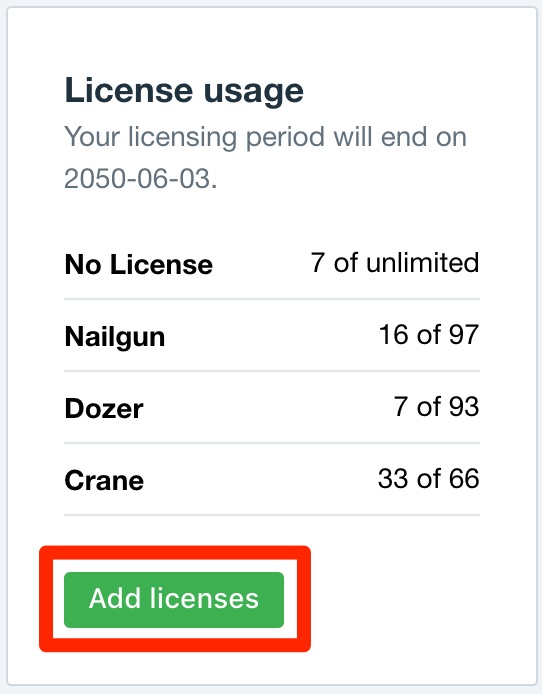Viewport: 542px width, 694px height.
Task: Select the License usage heading
Action: pyautogui.click(x=184, y=91)
